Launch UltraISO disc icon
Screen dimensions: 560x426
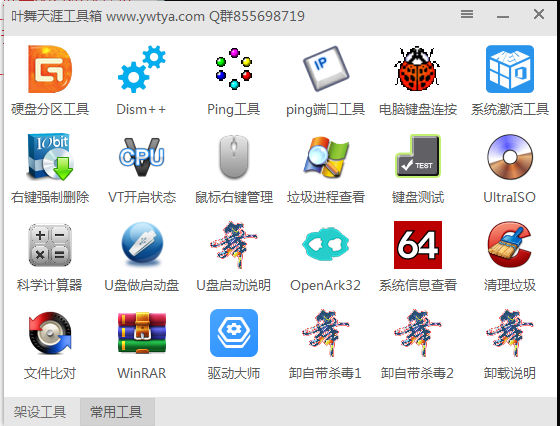[510, 157]
